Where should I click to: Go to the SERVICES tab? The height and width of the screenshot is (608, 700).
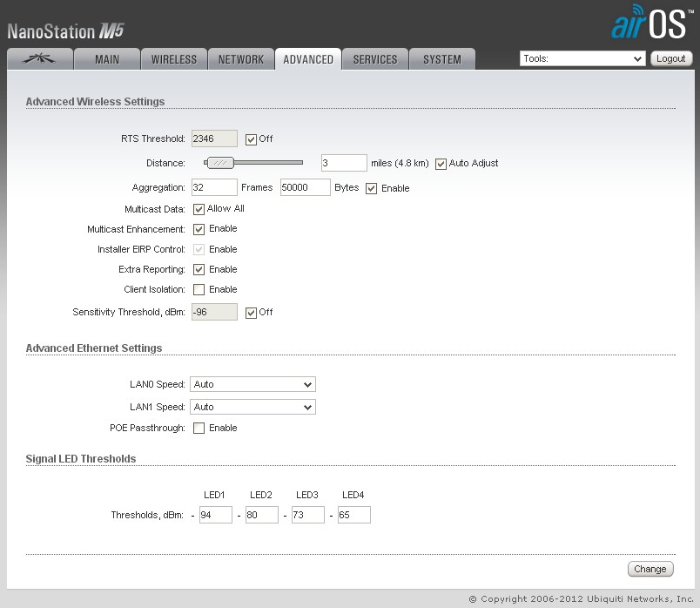[375, 59]
